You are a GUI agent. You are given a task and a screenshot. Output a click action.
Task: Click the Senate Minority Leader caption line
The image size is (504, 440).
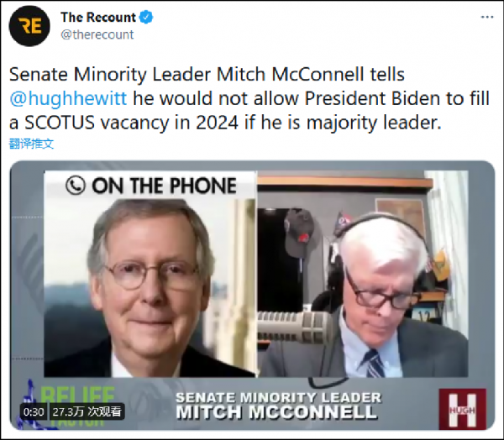point(278,397)
